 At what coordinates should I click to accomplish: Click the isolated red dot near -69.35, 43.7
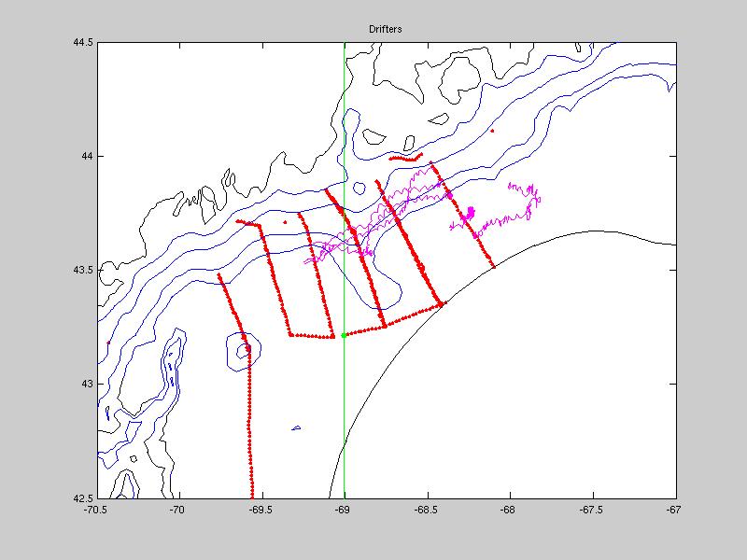click(x=285, y=222)
